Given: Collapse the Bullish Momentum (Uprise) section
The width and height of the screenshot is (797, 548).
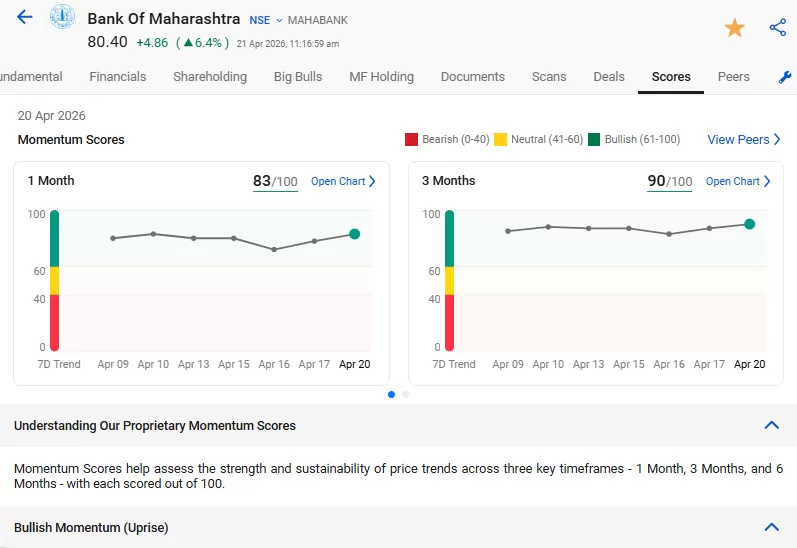Looking at the screenshot, I should [772, 527].
